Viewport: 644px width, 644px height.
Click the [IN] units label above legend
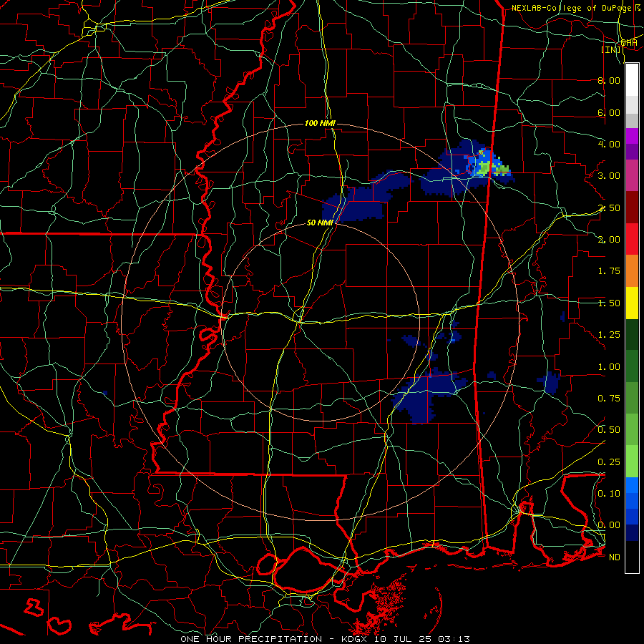[611, 49]
